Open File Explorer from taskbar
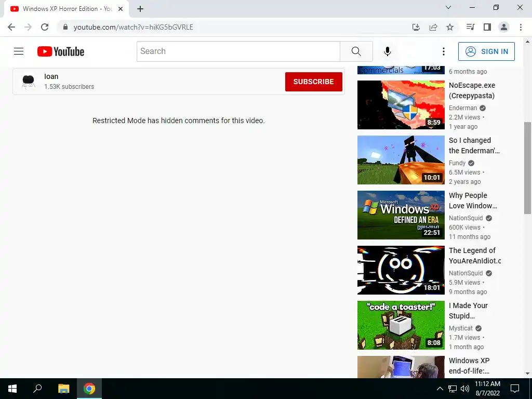Image resolution: width=532 pixels, height=399 pixels. [63, 389]
